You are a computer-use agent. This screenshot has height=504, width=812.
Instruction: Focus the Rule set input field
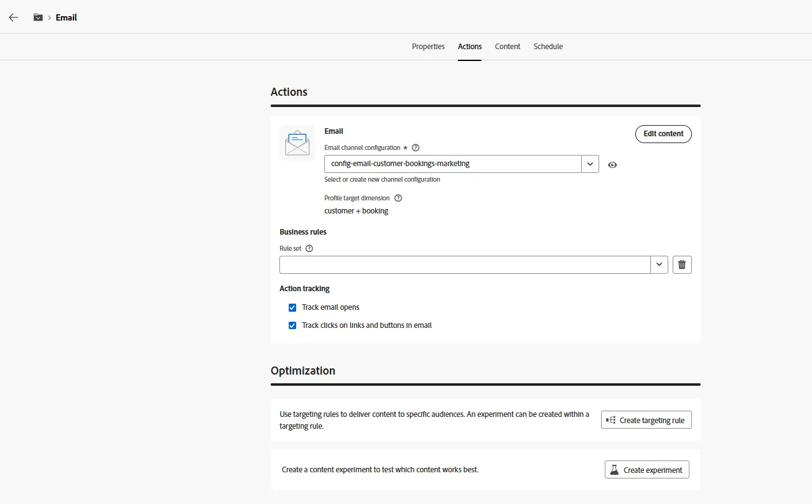pos(465,264)
